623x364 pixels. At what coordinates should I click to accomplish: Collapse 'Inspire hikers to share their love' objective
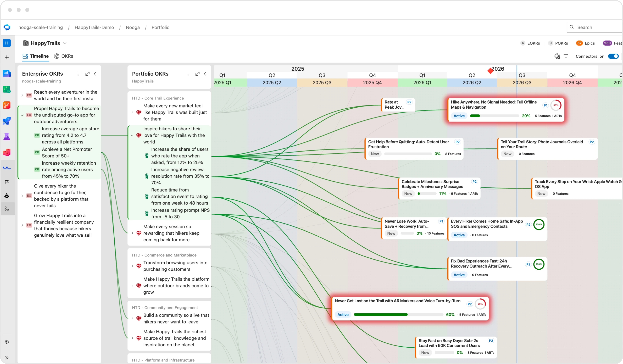[132, 136]
